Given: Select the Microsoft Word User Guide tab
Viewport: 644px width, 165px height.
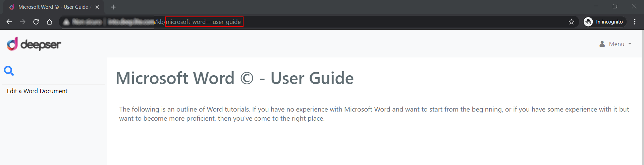Looking at the screenshot, I should [x=54, y=7].
